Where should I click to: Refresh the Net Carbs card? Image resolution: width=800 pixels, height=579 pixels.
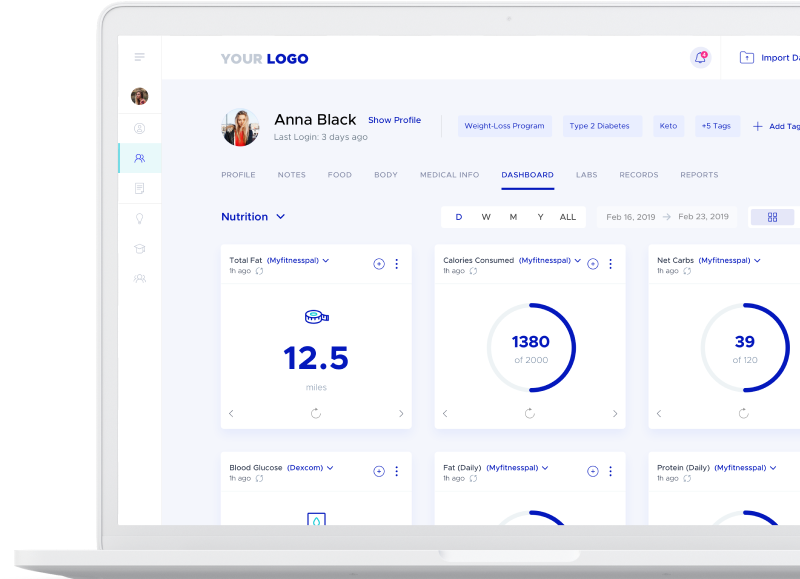(x=743, y=413)
